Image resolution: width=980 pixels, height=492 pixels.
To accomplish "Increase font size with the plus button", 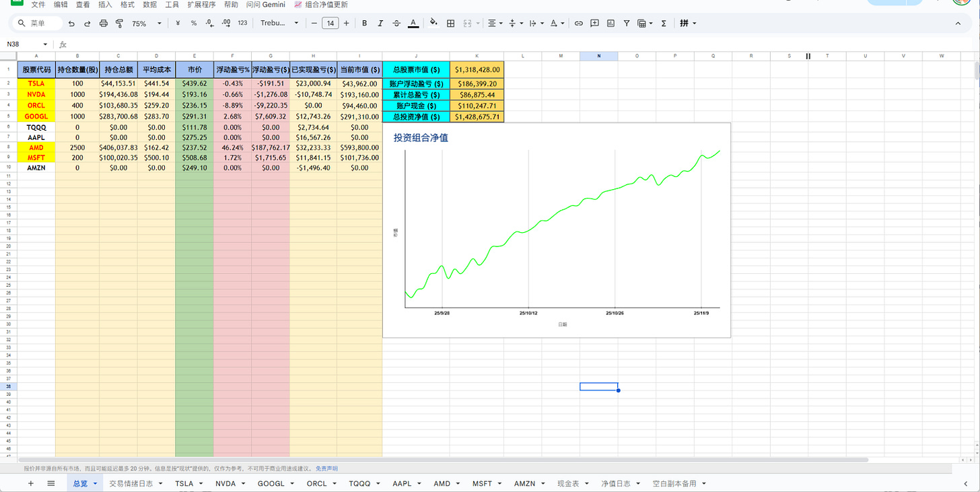I will click(x=346, y=24).
